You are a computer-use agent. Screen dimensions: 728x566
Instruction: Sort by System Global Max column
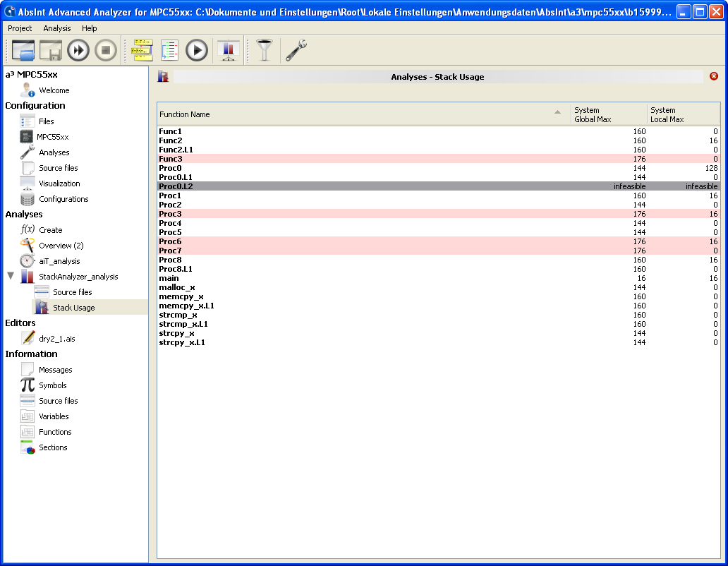[609, 114]
